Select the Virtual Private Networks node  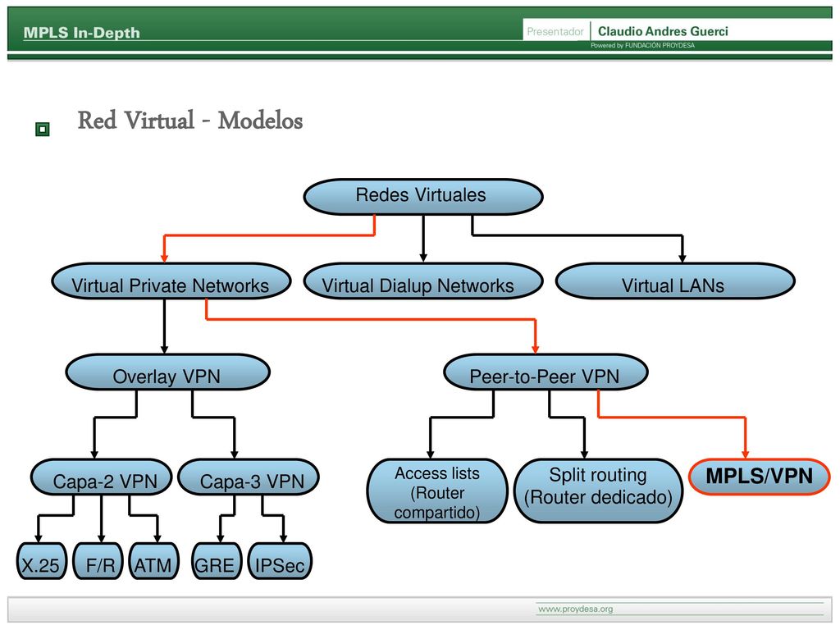(171, 281)
